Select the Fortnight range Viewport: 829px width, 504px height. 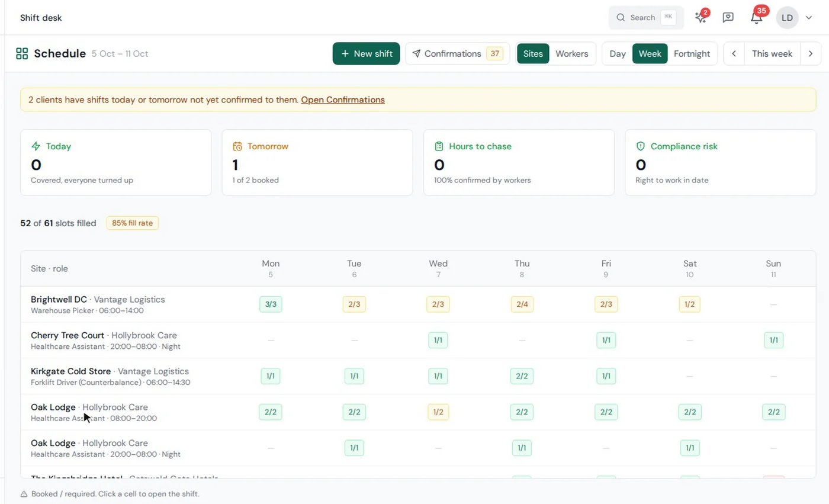[692, 54]
